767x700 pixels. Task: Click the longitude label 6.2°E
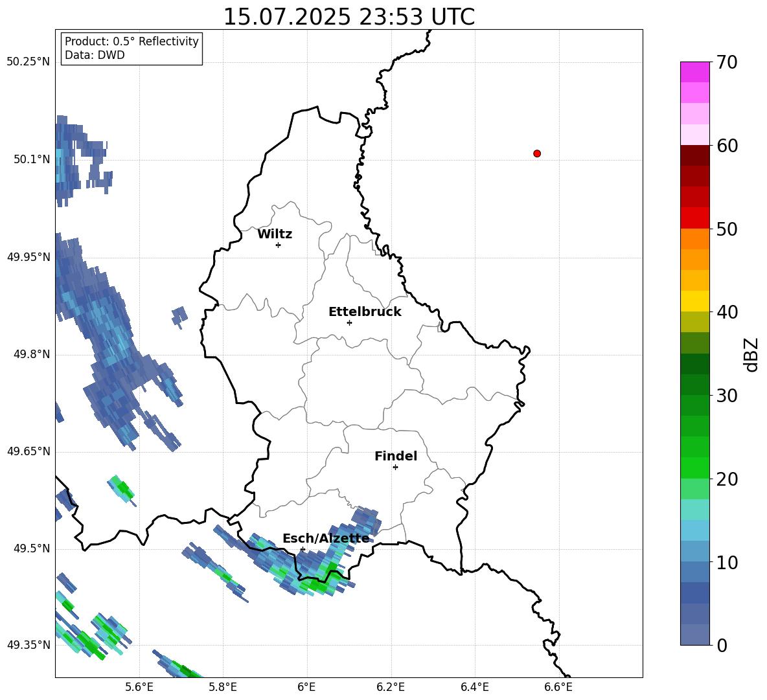pos(391,687)
